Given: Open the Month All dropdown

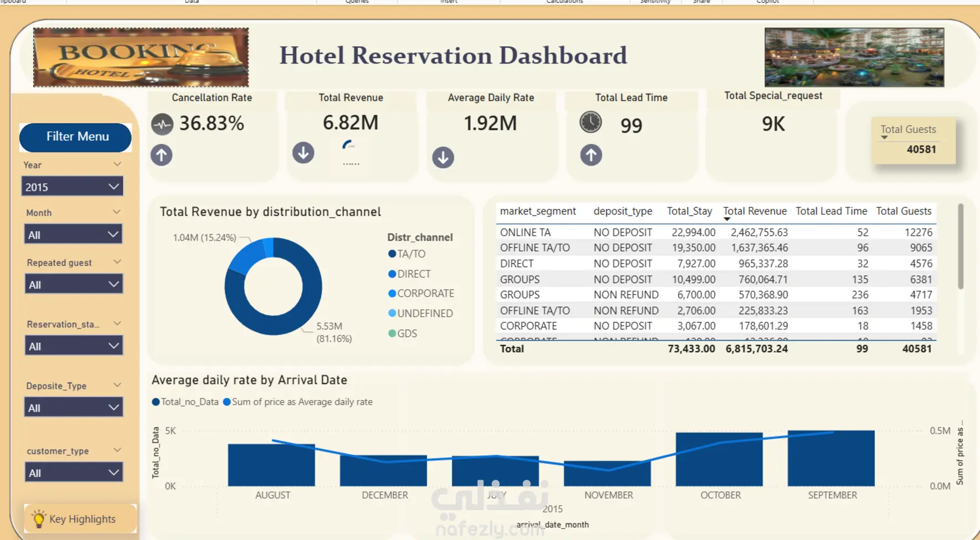Looking at the screenshot, I should 73,234.
